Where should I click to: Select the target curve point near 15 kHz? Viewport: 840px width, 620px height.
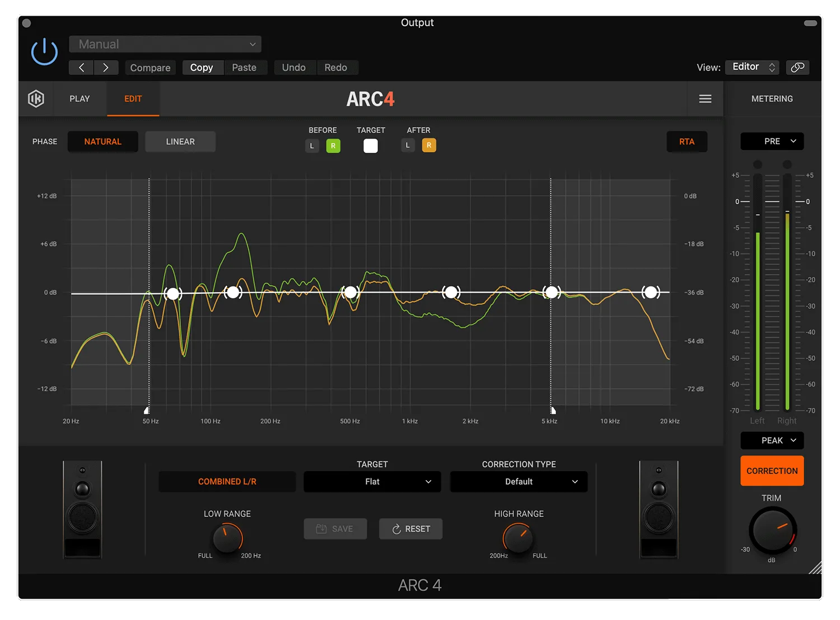tap(650, 292)
